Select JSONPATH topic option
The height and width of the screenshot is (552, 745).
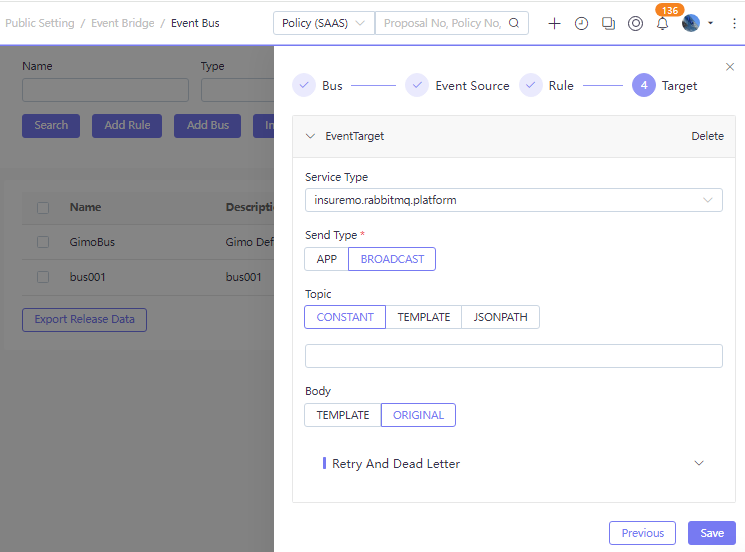[500, 317]
